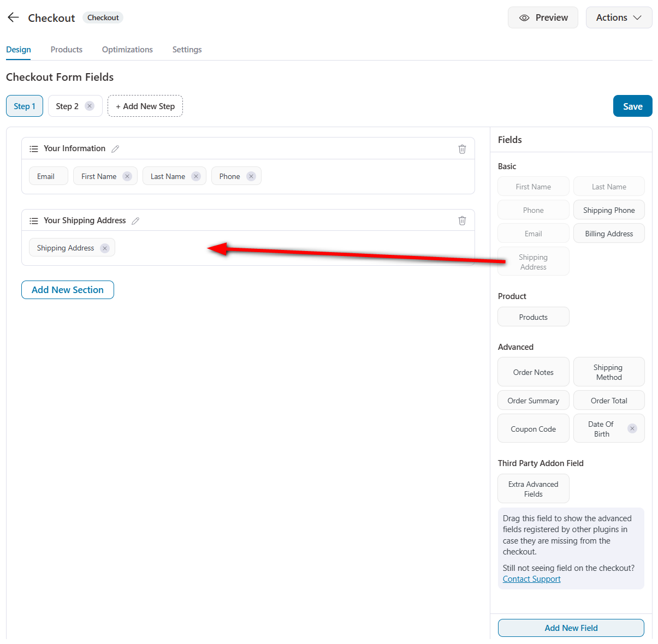Viewport: 658px width, 644px height.
Task: Grab the Your Information reorder handle
Action: coord(34,149)
